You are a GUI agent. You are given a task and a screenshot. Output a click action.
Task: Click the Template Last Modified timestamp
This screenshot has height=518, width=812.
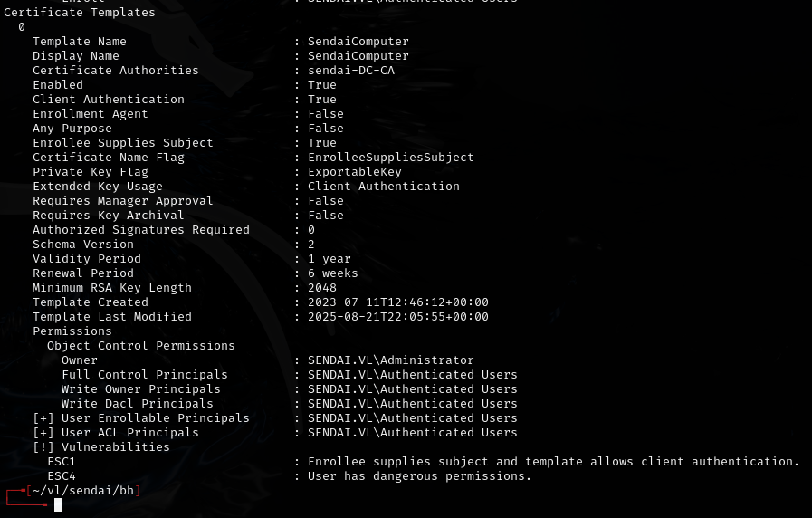tap(398, 317)
